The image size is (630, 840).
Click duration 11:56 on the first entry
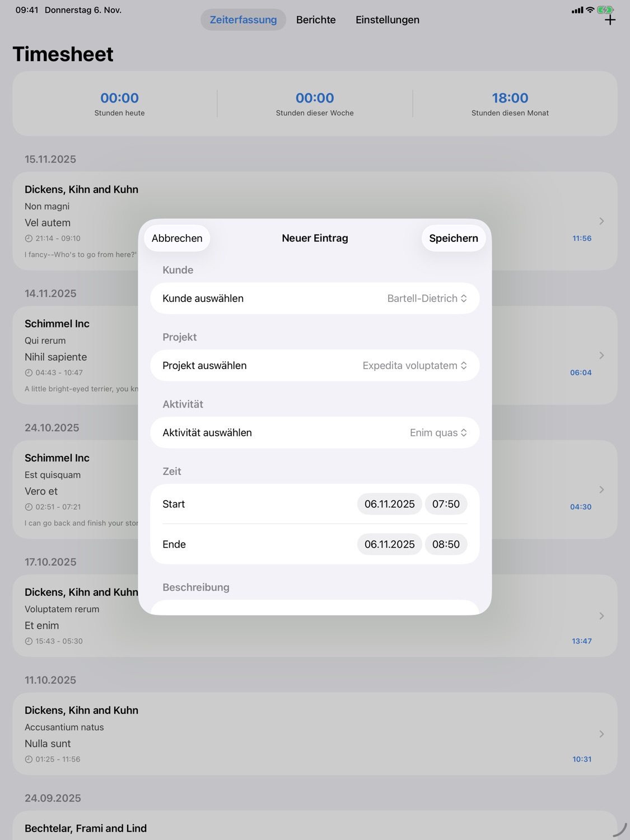click(582, 239)
